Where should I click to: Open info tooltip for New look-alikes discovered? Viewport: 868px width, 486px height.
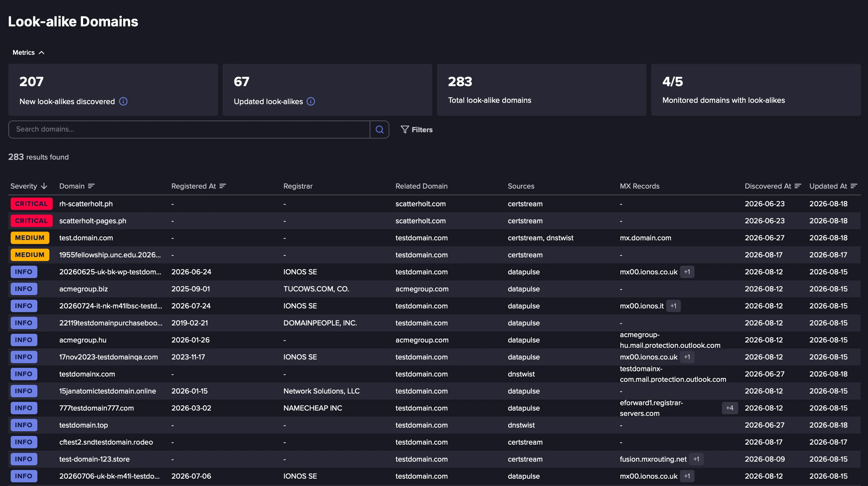pyautogui.click(x=123, y=101)
